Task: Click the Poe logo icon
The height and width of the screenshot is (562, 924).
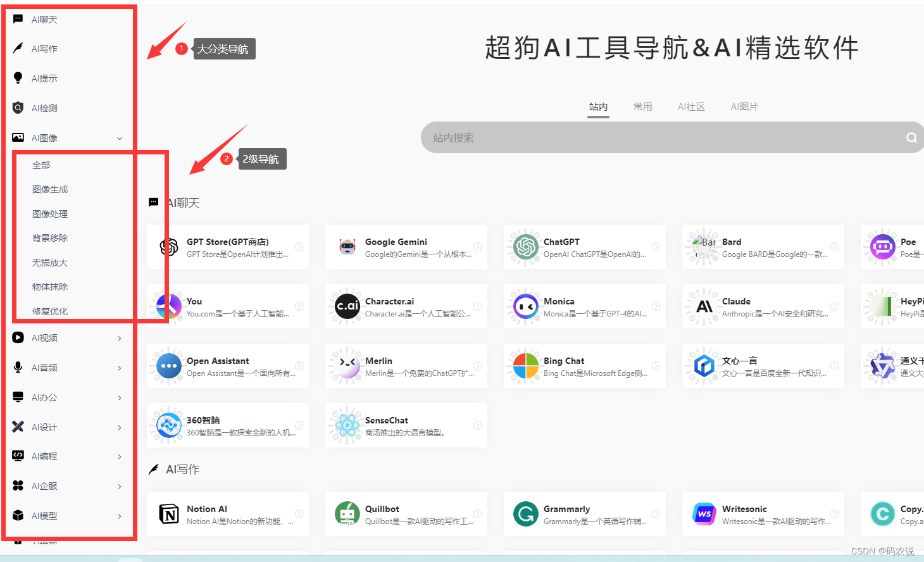Action: pyautogui.click(x=883, y=247)
